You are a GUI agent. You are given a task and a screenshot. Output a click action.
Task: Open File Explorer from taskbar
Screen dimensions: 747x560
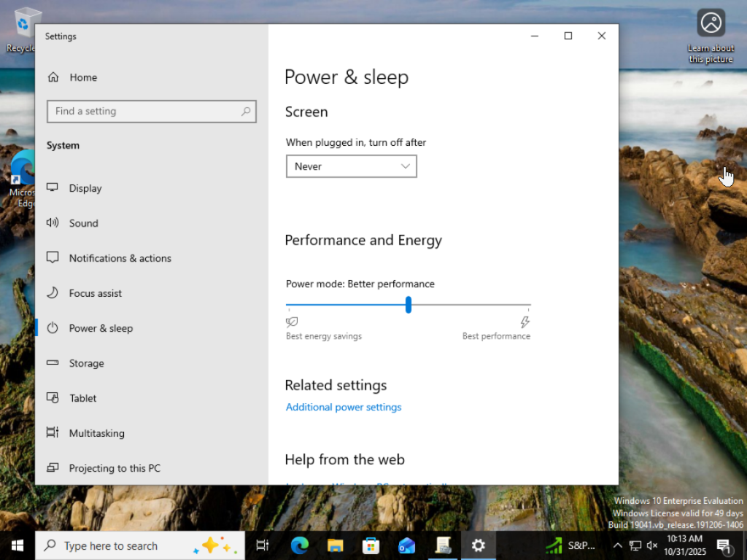click(335, 545)
